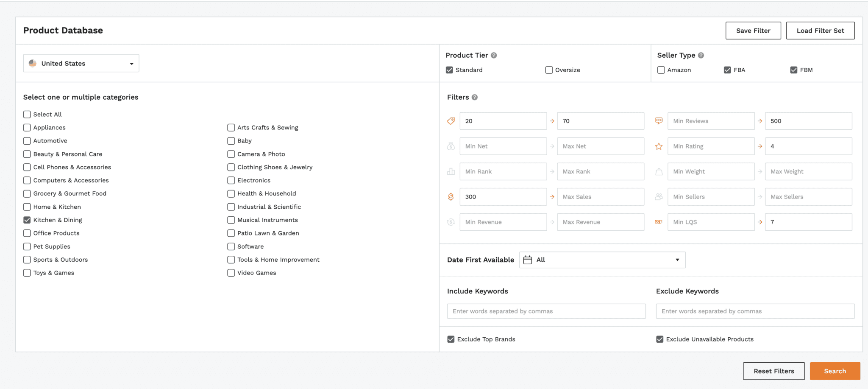
Task: Click the speech bubble Reviews icon
Action: [x=659, y=120]
